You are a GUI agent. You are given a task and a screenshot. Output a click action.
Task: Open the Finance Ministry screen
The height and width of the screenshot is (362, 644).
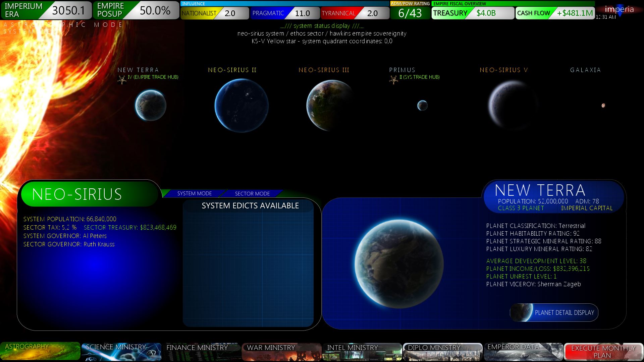[x=201, y=352]
